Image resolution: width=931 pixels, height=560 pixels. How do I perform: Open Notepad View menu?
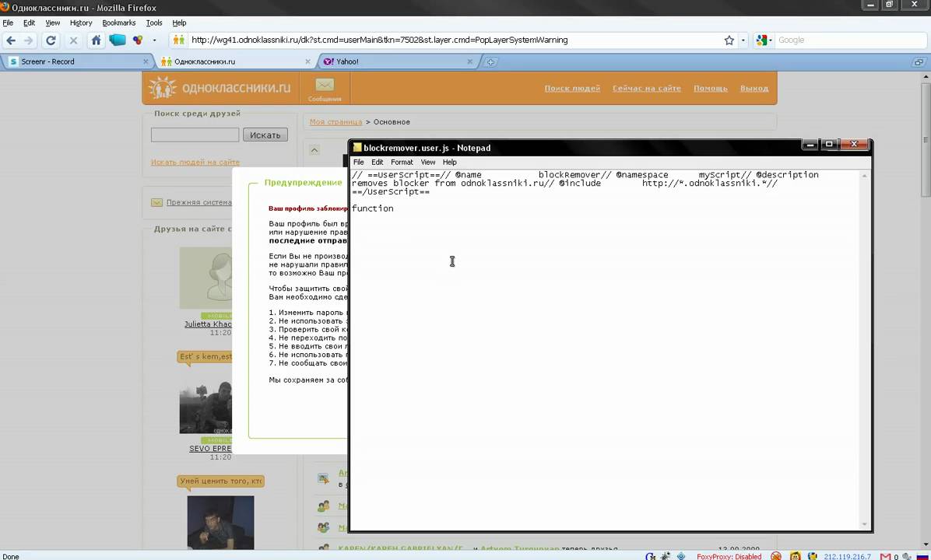428,162
